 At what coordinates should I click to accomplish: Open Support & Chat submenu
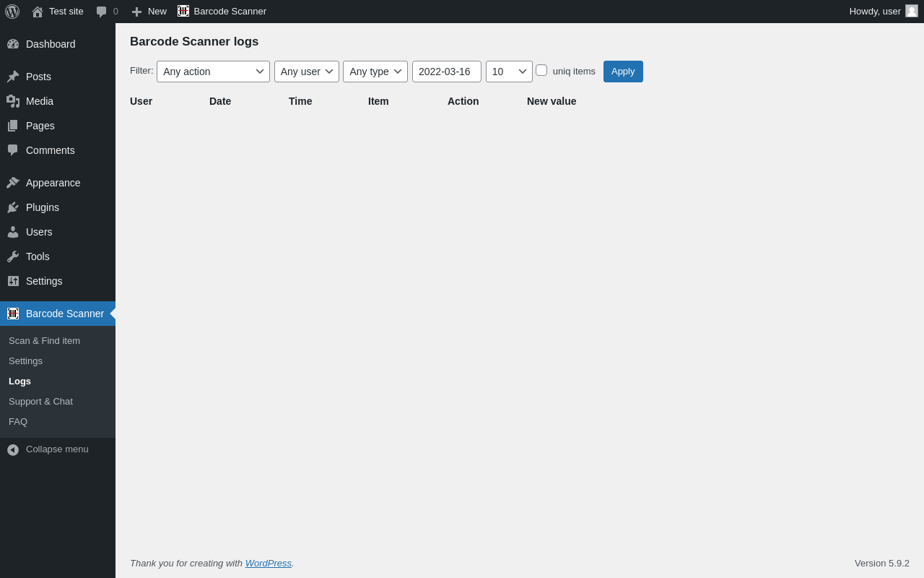pyautogui.click(x=58, y=401)
